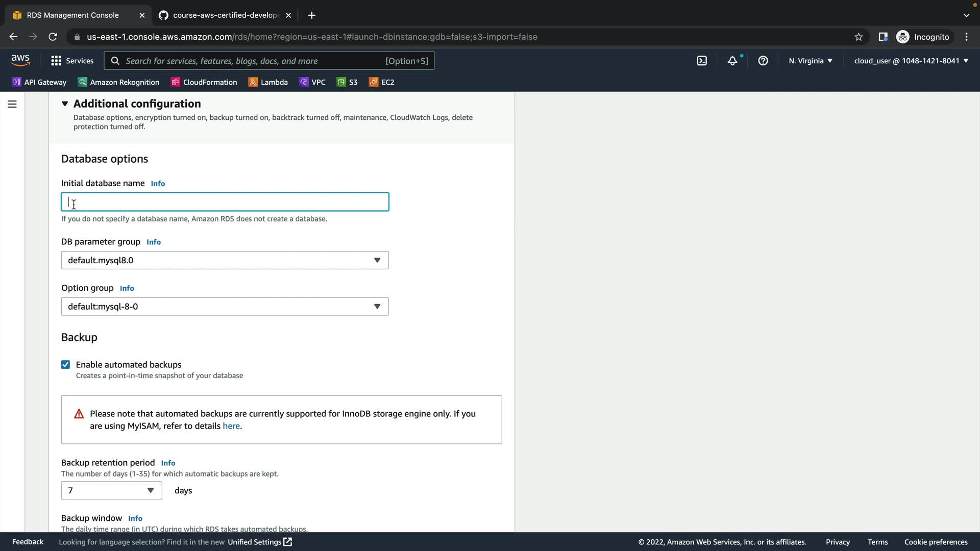Uncheck Enable automated backups
The image size is (980, 551).
[x=65, y=364]
